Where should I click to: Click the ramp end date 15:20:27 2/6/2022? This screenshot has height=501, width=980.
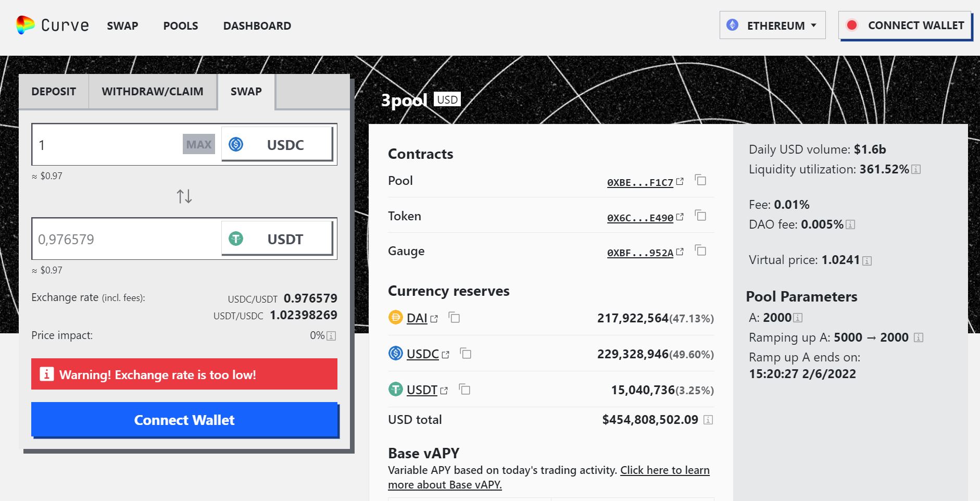(802, 374)
